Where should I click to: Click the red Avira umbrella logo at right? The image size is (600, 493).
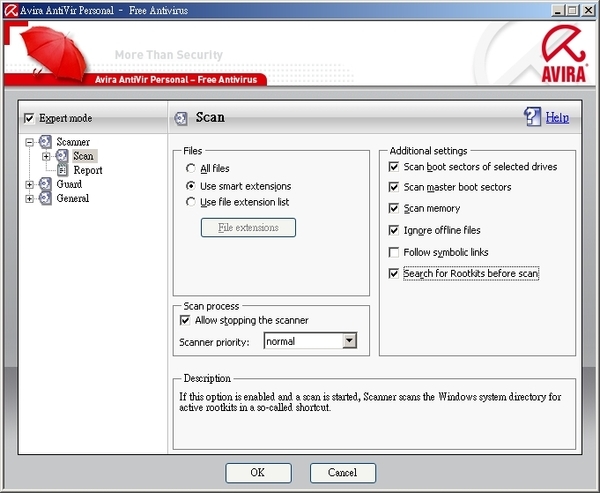coord(564,54)
